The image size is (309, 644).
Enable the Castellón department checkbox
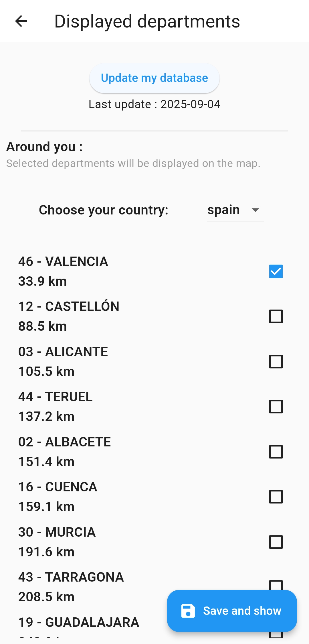click(276, 316)
